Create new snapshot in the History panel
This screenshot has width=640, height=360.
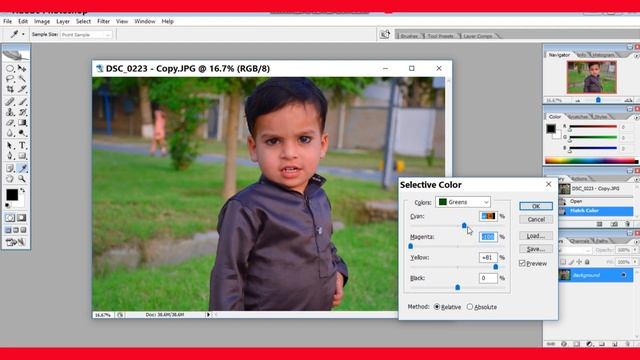[x=614, y=224]
